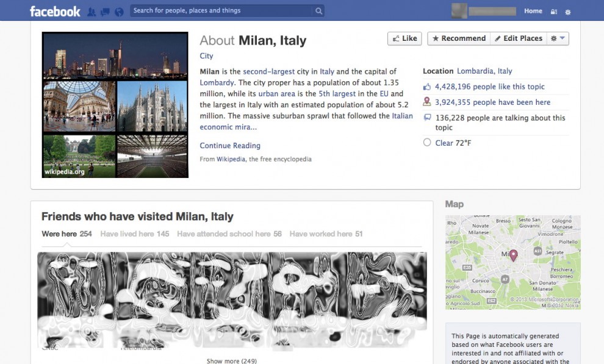
Task: Click Home in top bar
Action: tap(533, 11)
